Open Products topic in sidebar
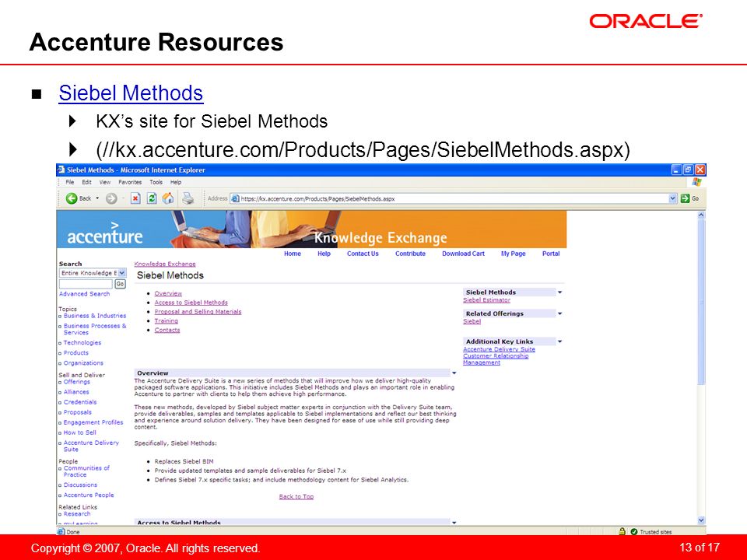Screen dimensions: 747x560 coord(76,353)
